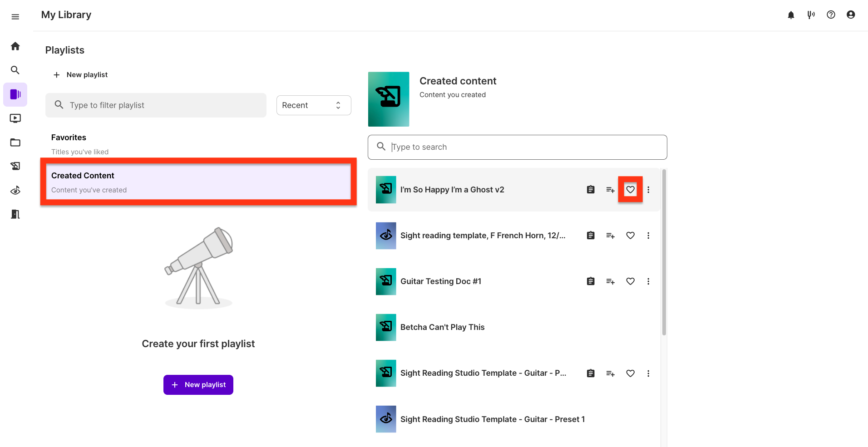Open the sidebar search icon
868x447 pixels.
[15, 70]
